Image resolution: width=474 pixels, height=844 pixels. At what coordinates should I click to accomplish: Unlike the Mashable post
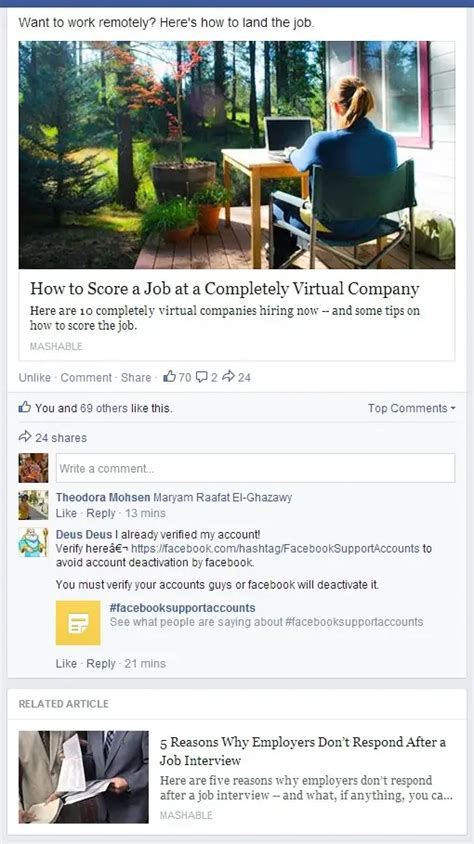(x=34, y=377)
